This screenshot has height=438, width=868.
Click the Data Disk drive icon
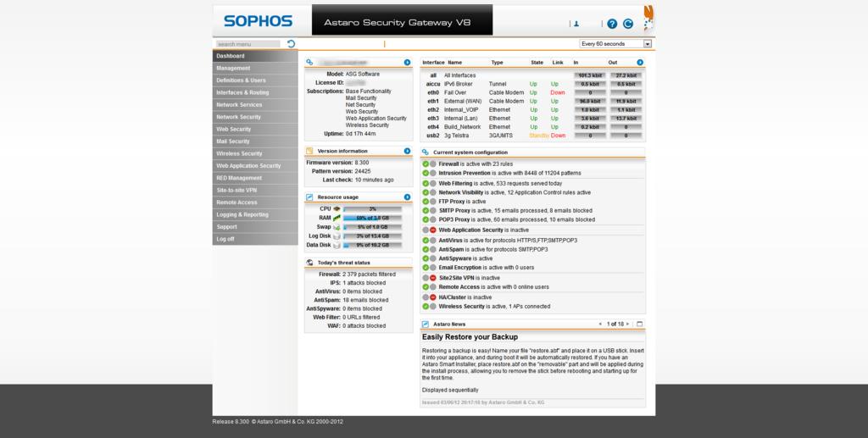[337, 245]
